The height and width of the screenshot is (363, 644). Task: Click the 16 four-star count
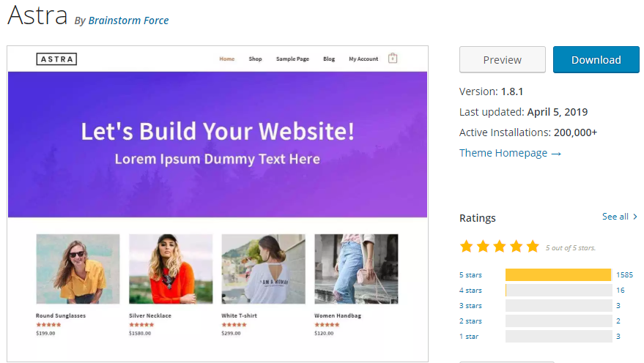620,291
